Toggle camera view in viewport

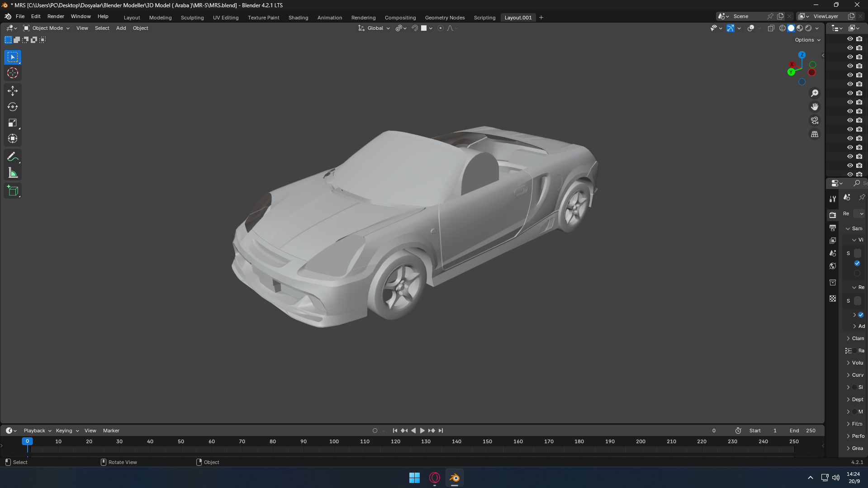(815, 121)
